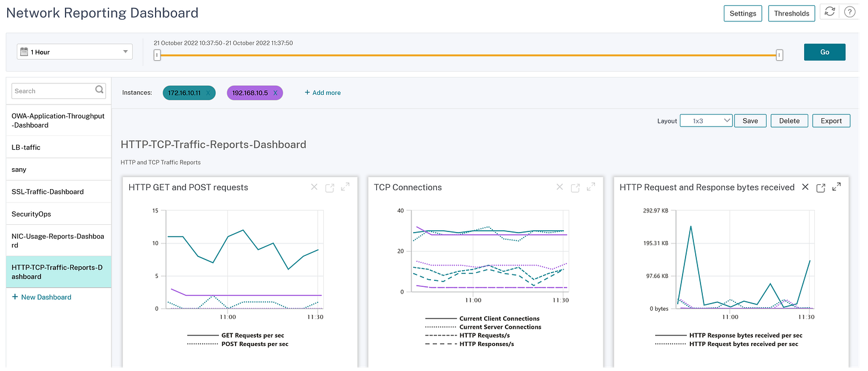
Task: Save the dashboard layout
Action: click(x=750, y=120)
